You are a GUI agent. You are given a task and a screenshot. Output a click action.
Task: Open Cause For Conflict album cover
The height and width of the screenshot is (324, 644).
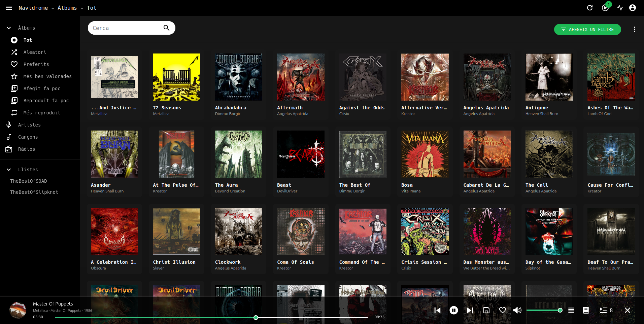coord(611,154)
